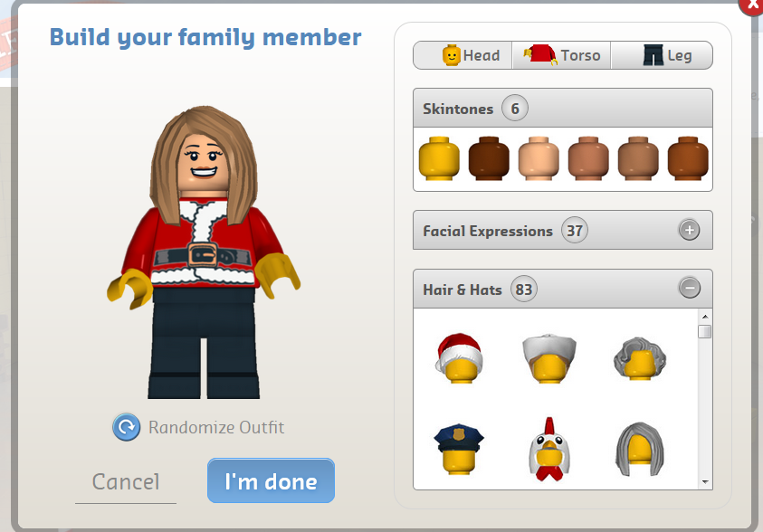
Task: Click the Cancel link
Action: point(126,482)
